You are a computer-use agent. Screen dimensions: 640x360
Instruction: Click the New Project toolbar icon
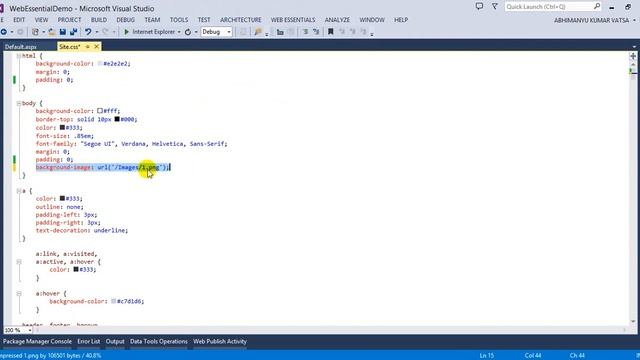click(36, 32)
